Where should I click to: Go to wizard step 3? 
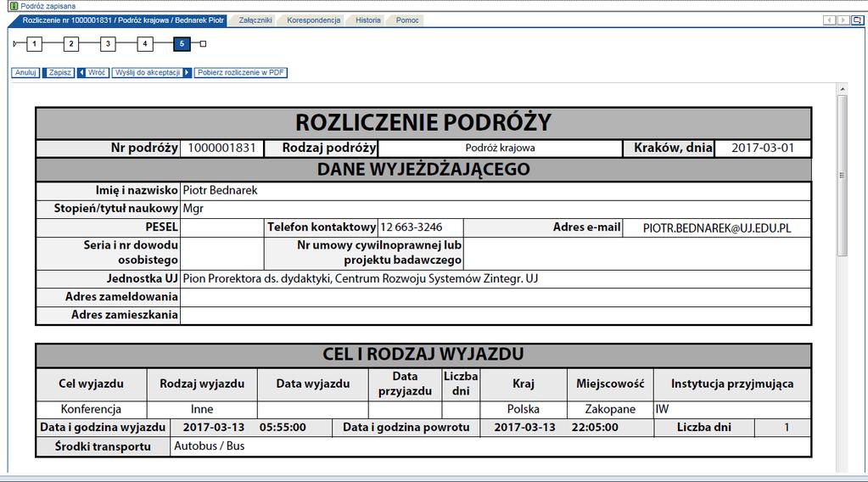(x=108, y=44)
